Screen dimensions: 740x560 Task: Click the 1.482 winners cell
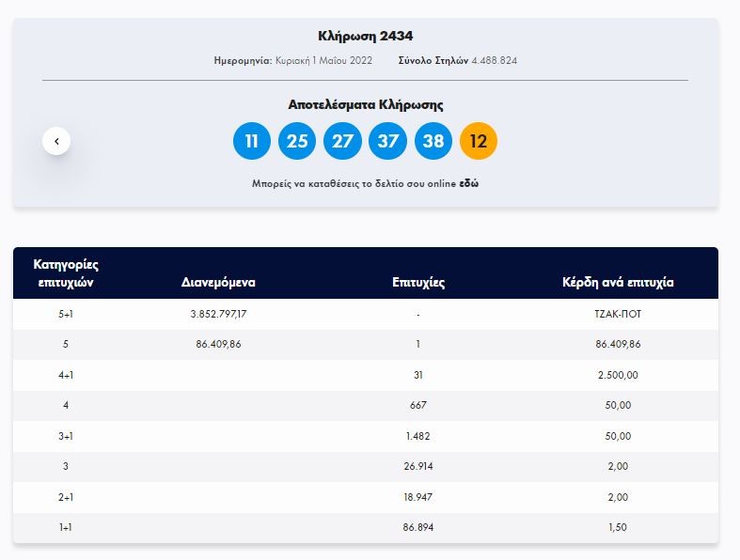pos(418,436)
